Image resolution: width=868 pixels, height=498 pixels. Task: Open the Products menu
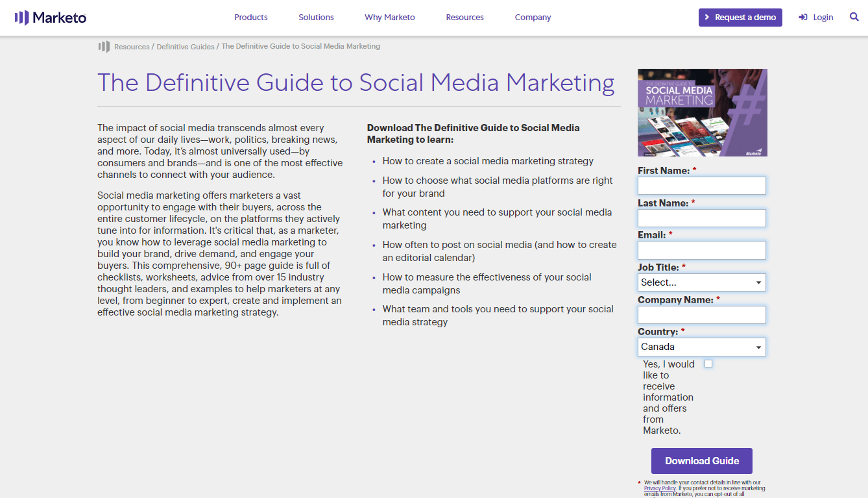pos(251,18)
